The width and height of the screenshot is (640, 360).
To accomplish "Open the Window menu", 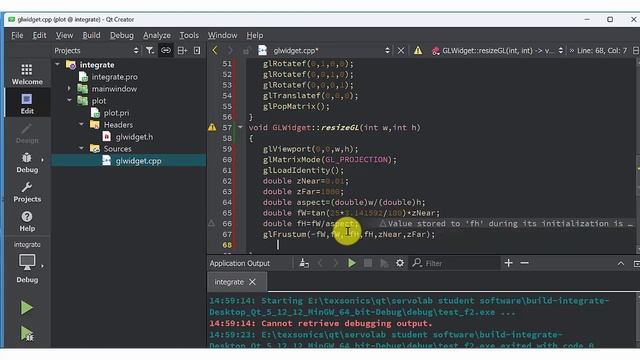I will pyautogui.click(x=222, y=35).
